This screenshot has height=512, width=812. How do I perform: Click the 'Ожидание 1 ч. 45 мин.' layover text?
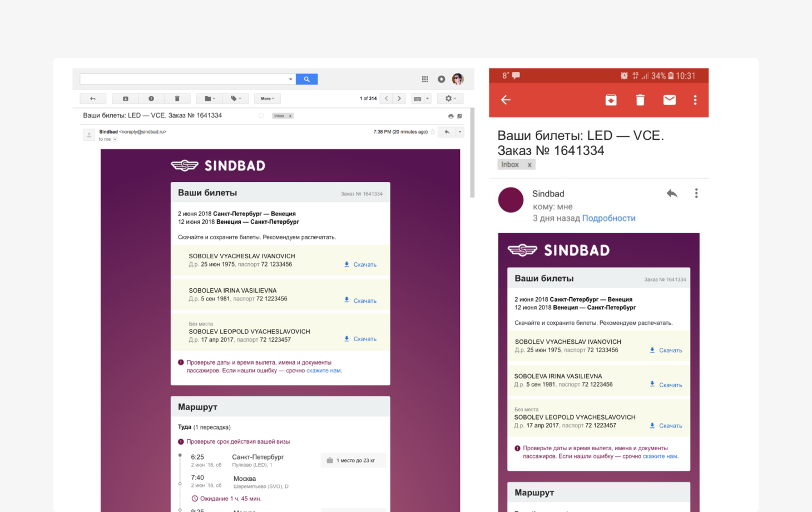tap(226, 499)
